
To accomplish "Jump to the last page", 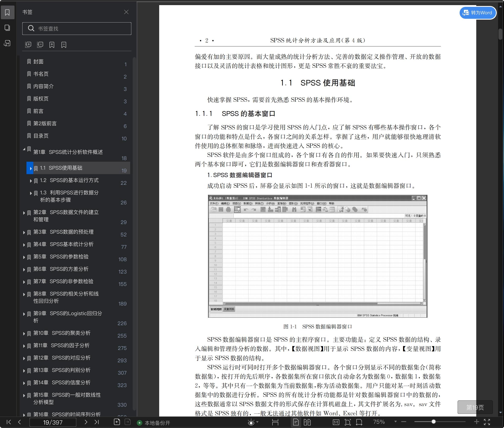I will click(x=97, y=422).
